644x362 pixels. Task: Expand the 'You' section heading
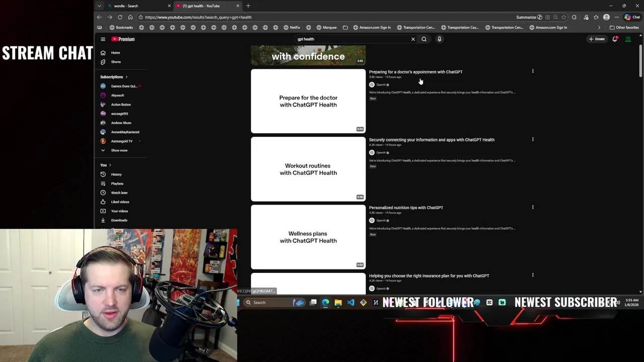106,165
